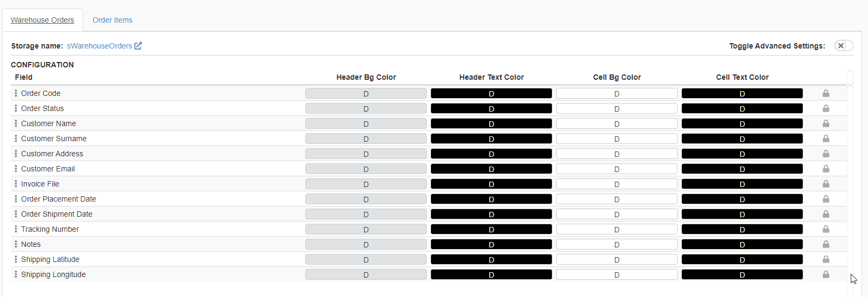The width and height of the screenshot is (868, 297).
Task: Click the lock icon for Customer Email
Action: (825, 169)
